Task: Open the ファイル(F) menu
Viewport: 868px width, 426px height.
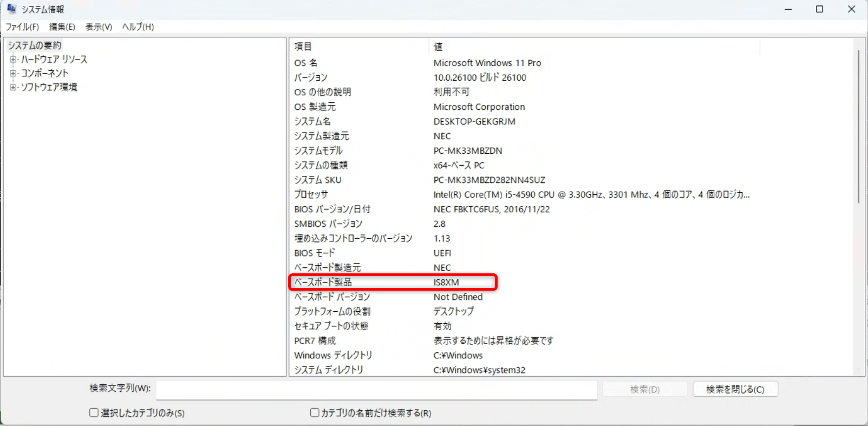Action: [x=22, y=27]
